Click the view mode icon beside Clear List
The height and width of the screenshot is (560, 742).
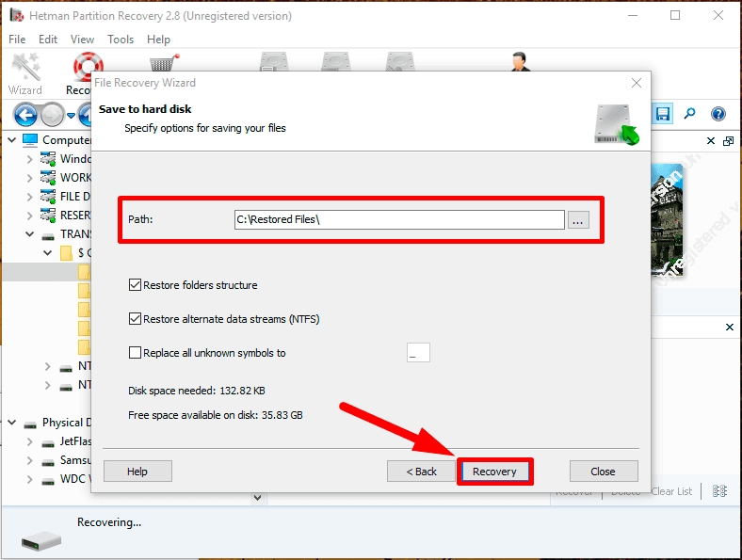pyautogui.click(x=719, y=491)
